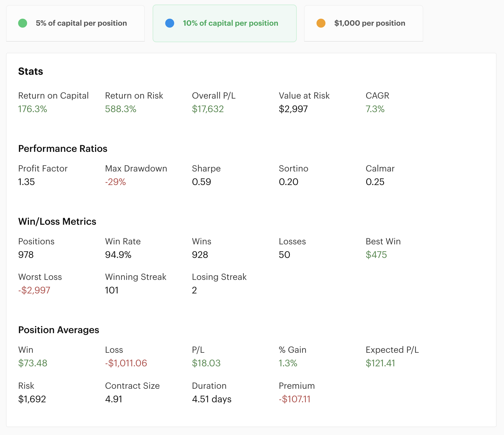Viewport: 504px width, 435px height.
Task: Click the Stats section heading
Action: click(x=31, y=71)
